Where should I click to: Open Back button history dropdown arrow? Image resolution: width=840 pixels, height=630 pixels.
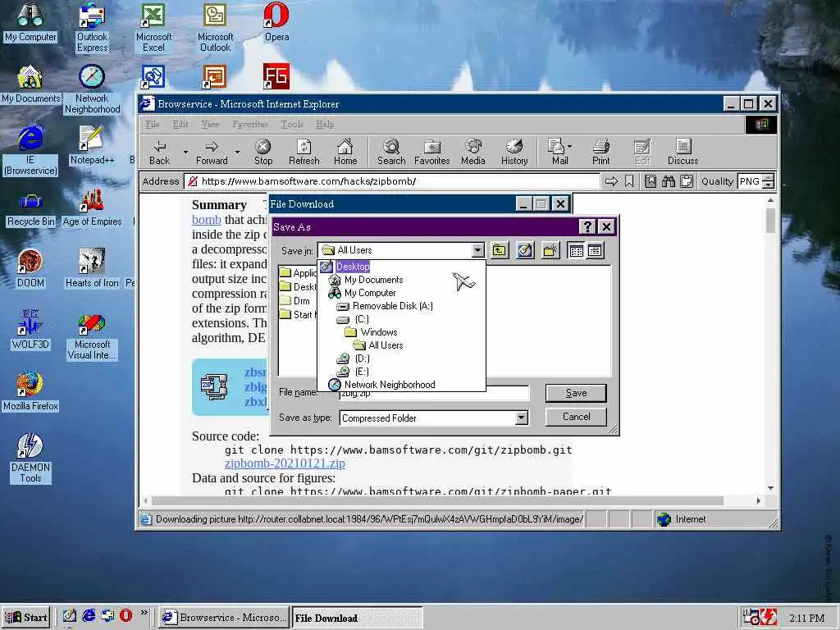click(185, 152)
